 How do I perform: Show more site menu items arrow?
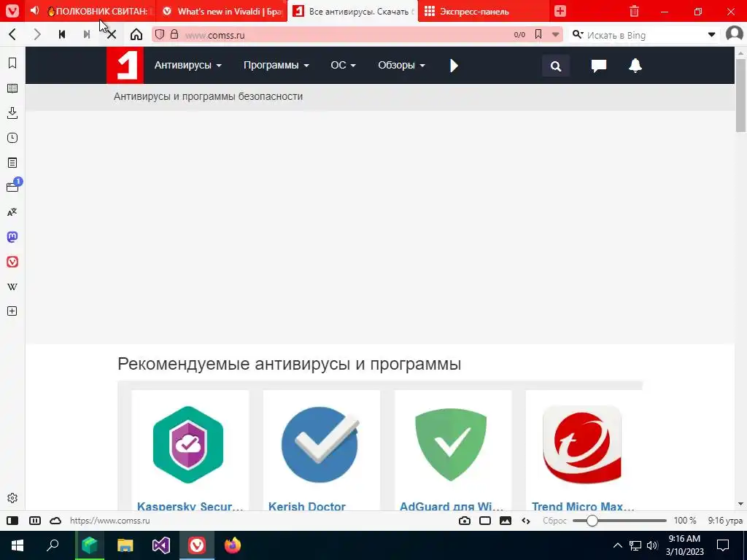454,66
